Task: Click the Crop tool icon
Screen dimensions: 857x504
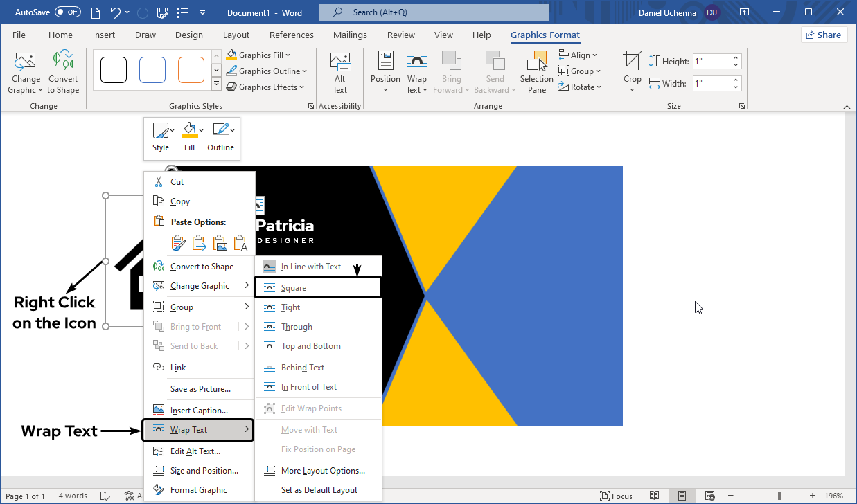Action: point(632,62)
